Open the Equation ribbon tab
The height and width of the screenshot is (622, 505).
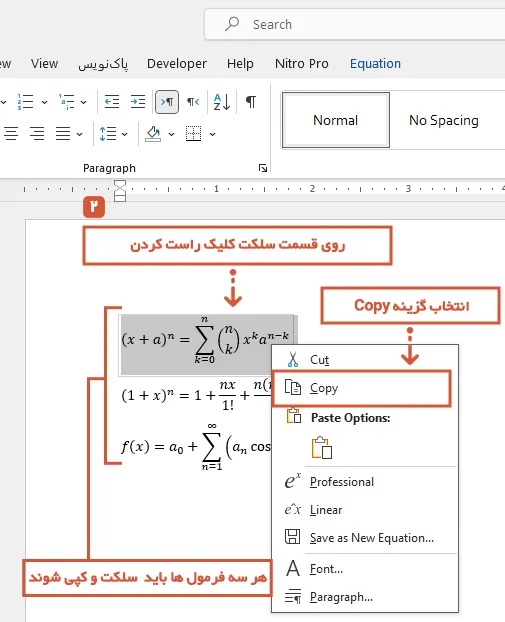click(x=375, y=63)
